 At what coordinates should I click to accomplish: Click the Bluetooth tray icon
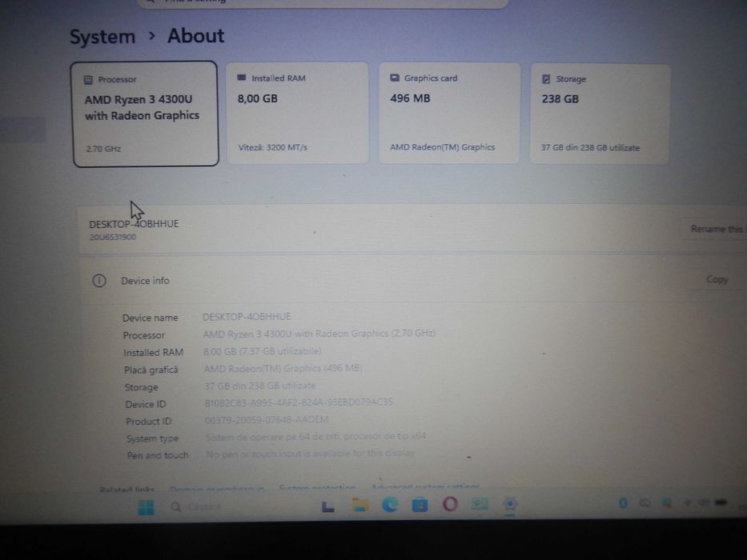coord(623,503)
